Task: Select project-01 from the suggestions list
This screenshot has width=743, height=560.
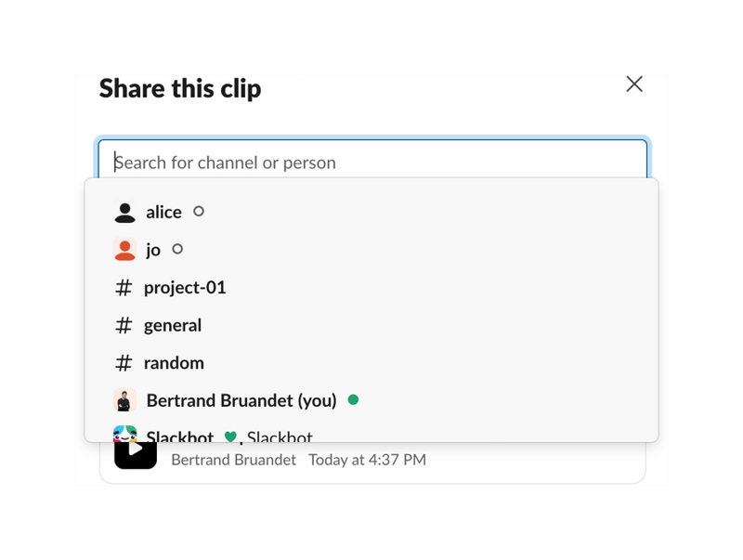Action: point(184,287)
